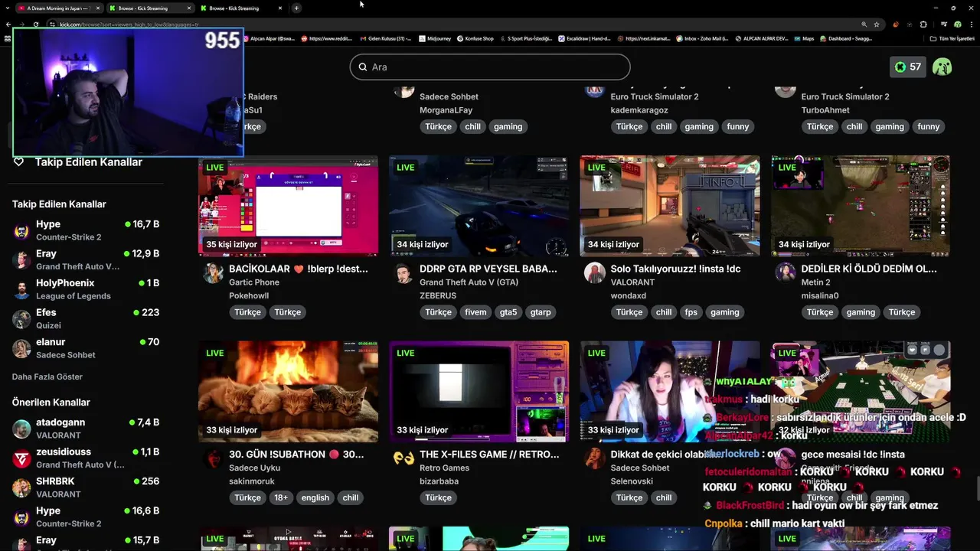The width and height of the screenshot is (980, 551).
Task: Click the browser address bar kick.com URL
Action: [130, 24]
